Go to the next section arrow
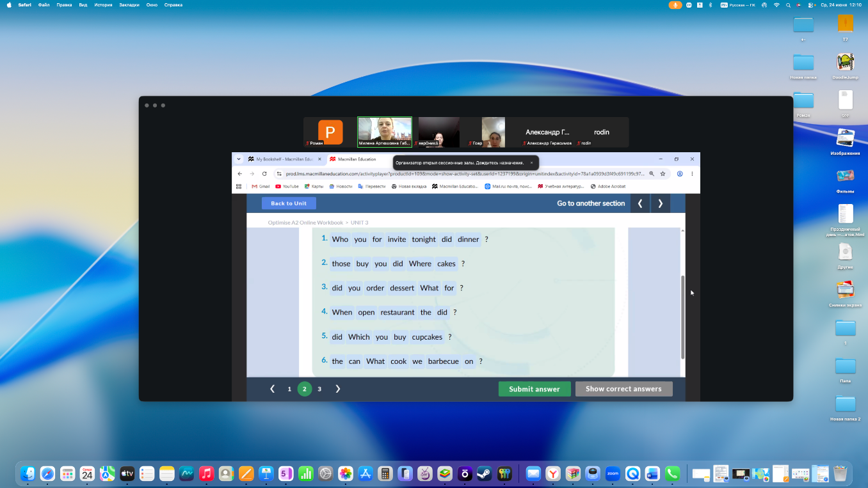 [x=661, y=203]
